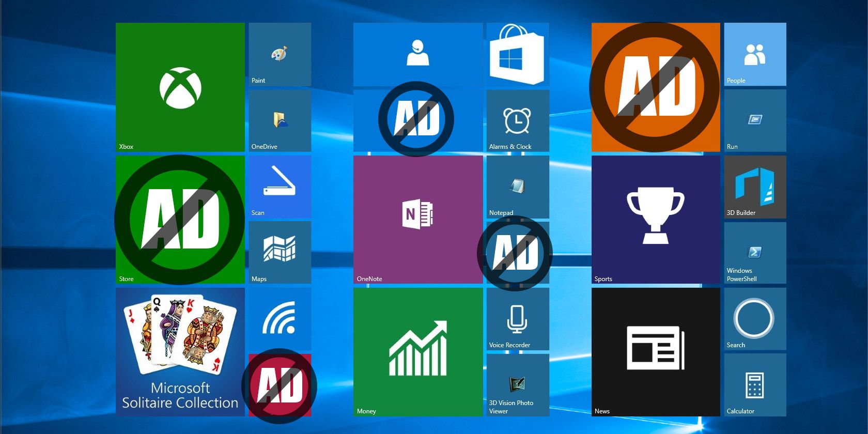Launch the 3D Builder tile

pos(755,187)
